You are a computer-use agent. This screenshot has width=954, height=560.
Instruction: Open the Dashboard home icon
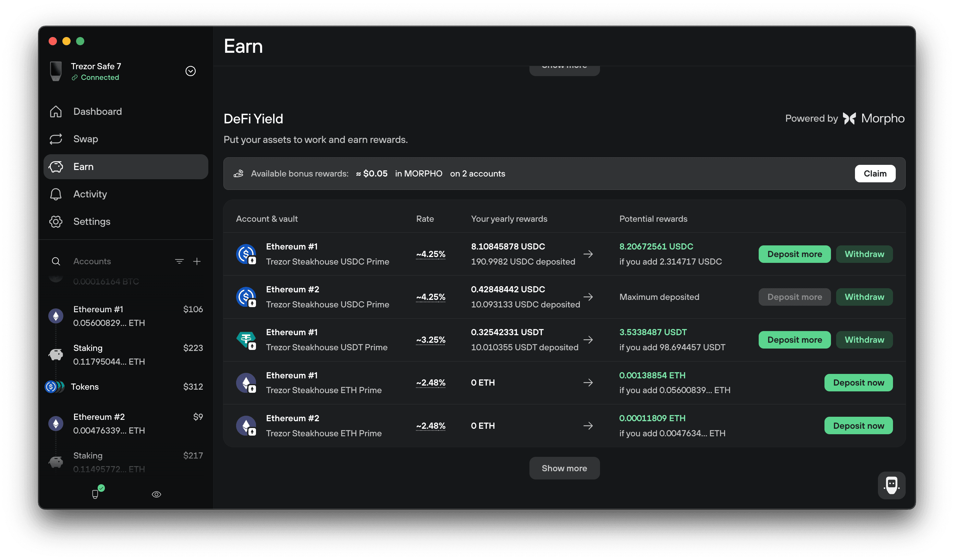[56, 111]
